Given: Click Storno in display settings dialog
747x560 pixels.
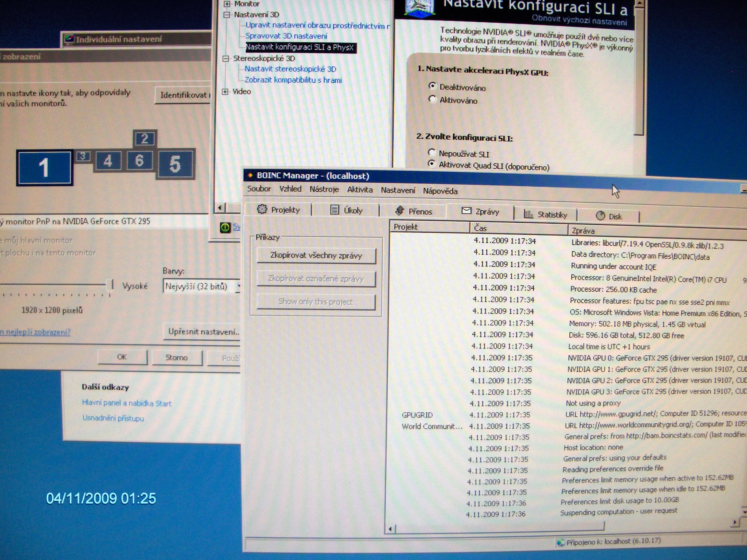Looking at the screenshot, I should pos(177,357).
